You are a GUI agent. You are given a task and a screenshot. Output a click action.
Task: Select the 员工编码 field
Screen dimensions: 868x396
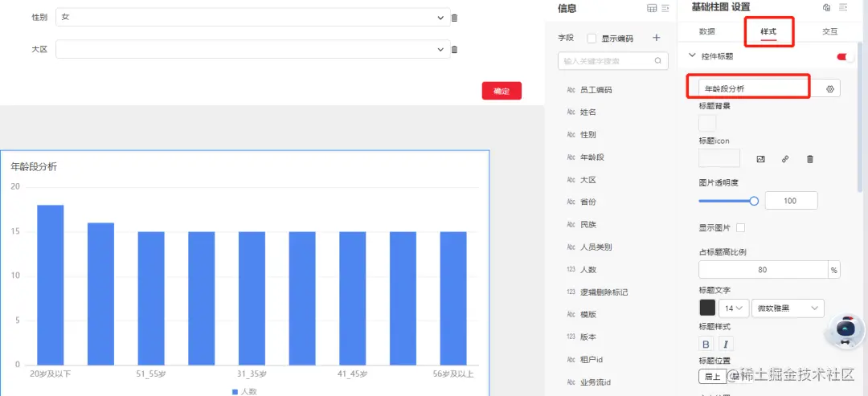(x=596, y=90)
